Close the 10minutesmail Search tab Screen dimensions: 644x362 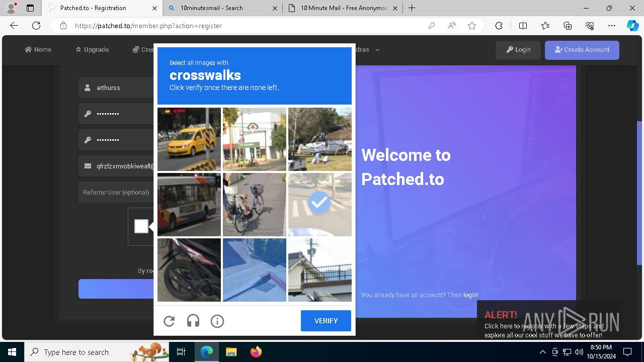click(x=275, y=8)
